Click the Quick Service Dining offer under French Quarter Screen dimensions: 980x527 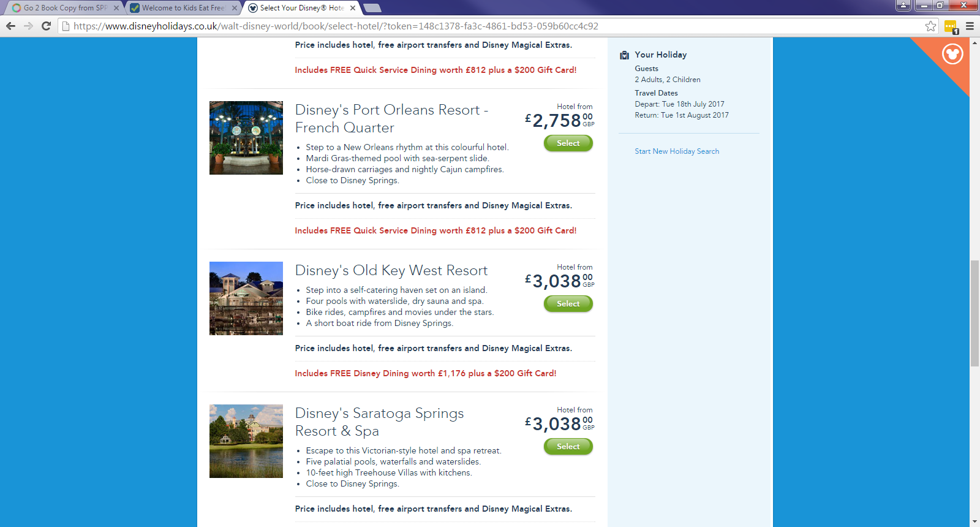pyautogui.click(x=435, y=230)
